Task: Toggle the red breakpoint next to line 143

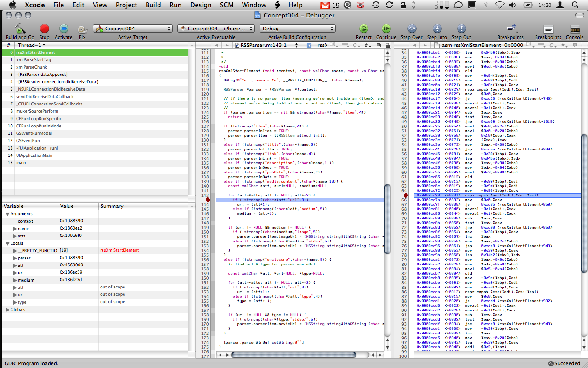Action: (209, 200)
